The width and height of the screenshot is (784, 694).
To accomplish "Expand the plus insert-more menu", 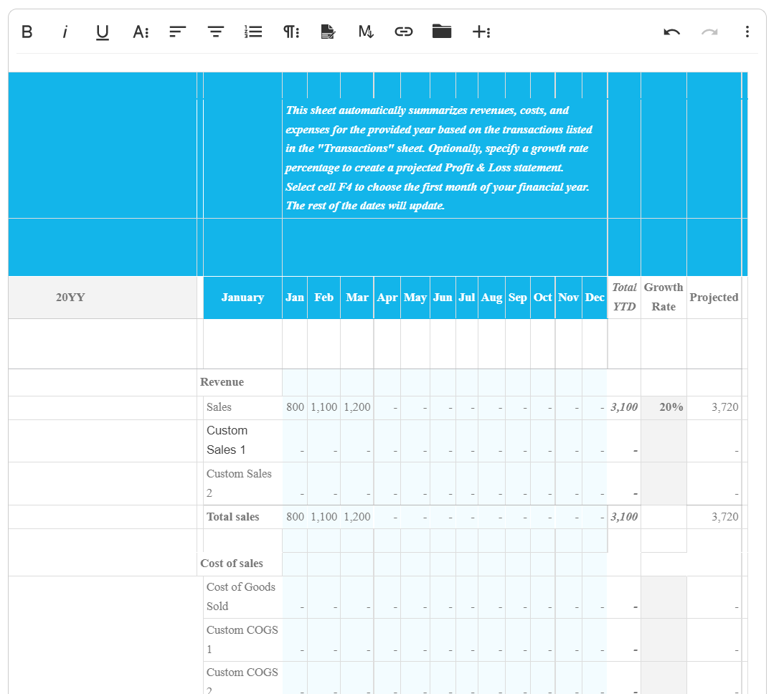I will tap(481, 32).
